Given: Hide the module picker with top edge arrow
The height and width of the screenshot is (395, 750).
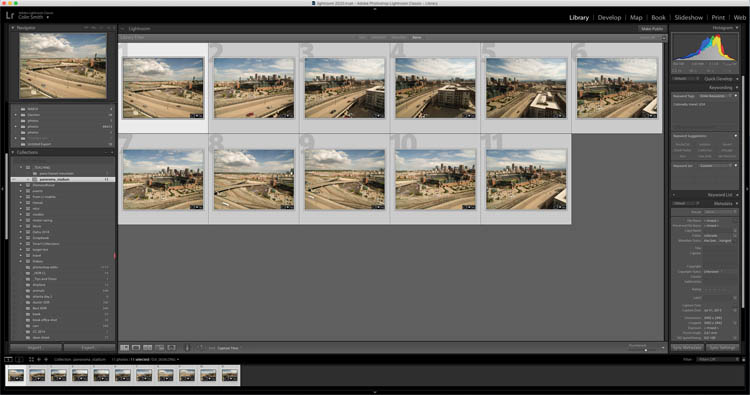Looking at the screenshot, I should tap(375, 9).
